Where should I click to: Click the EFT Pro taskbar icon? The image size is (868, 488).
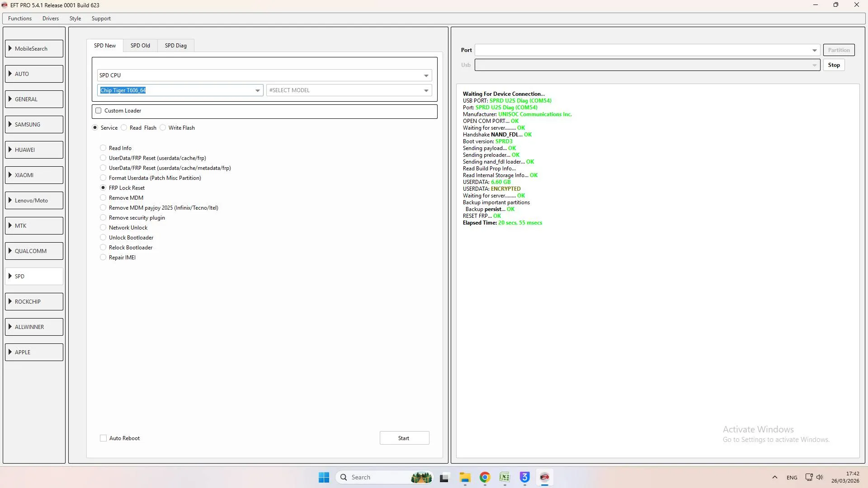[544, 477]
